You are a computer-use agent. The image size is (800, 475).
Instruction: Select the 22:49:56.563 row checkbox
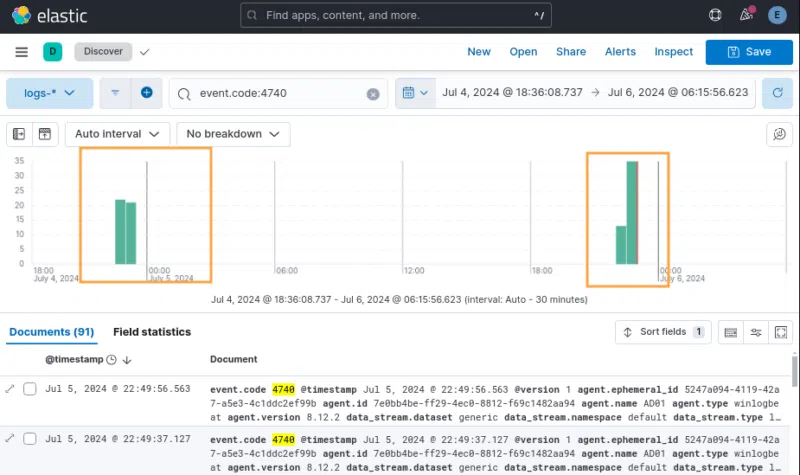[30, 389]
